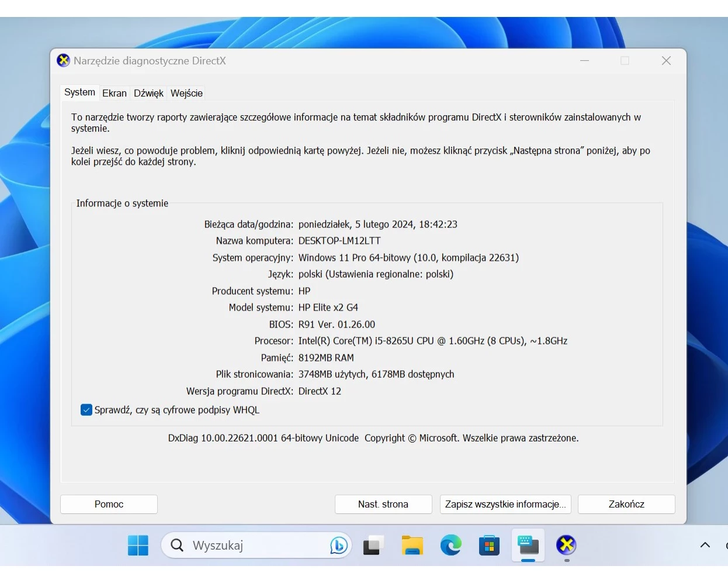Click the current date poniedziałek, 5 lutego 2024
The image size is (728, 583).
377,225
